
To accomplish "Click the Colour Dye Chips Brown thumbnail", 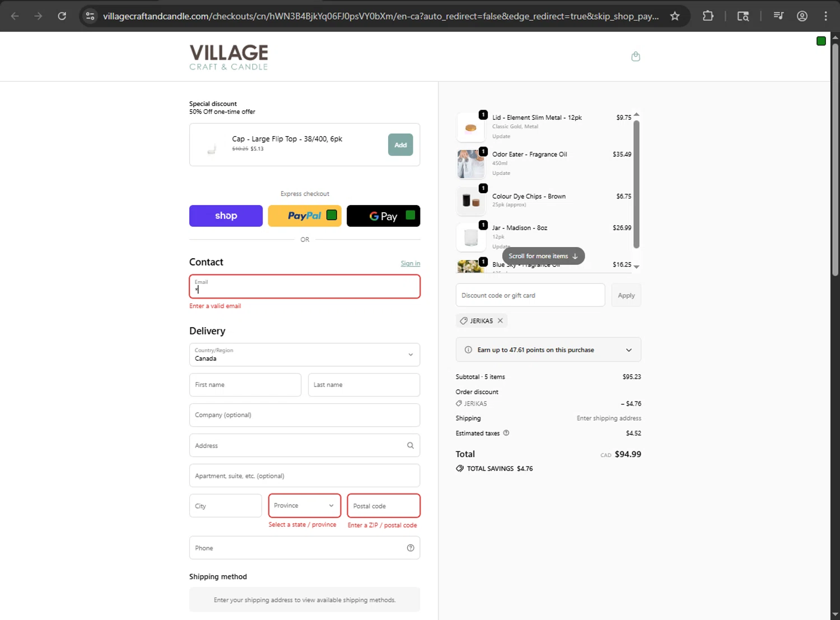I will pos(471,201).
